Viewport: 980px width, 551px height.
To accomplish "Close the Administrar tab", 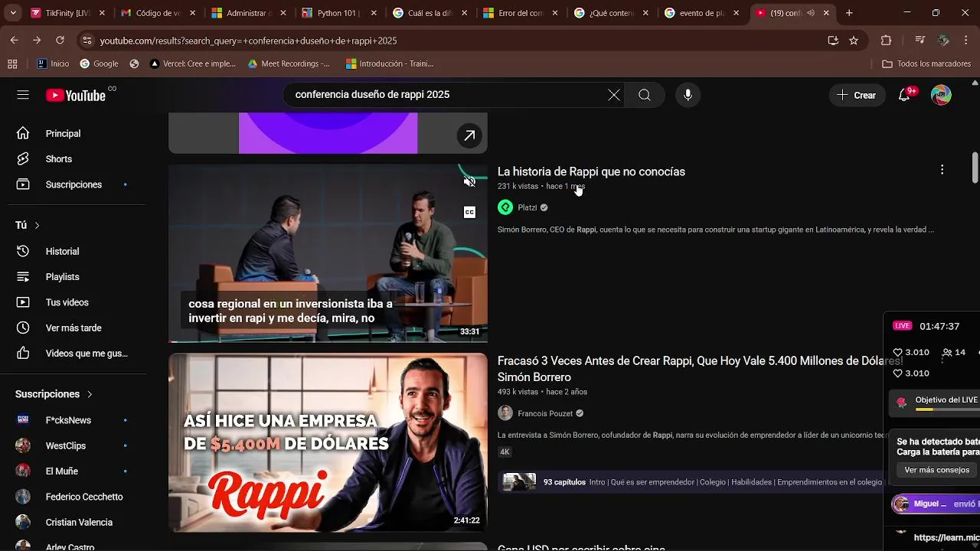I will pyautogui.click(x=283, y=13).
